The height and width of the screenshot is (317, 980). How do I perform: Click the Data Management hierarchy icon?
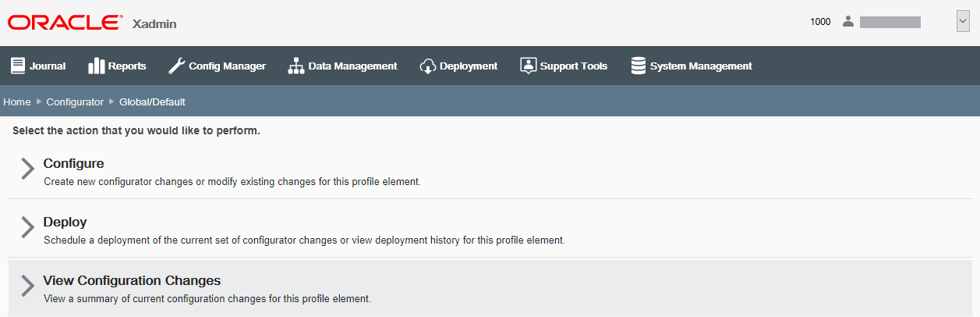tap(296, 66)
